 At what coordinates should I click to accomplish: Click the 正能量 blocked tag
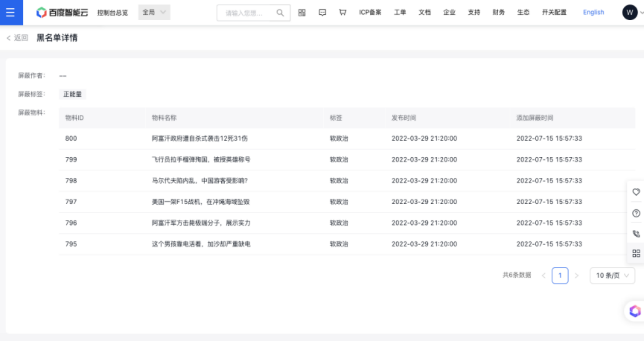coord(72,94)
